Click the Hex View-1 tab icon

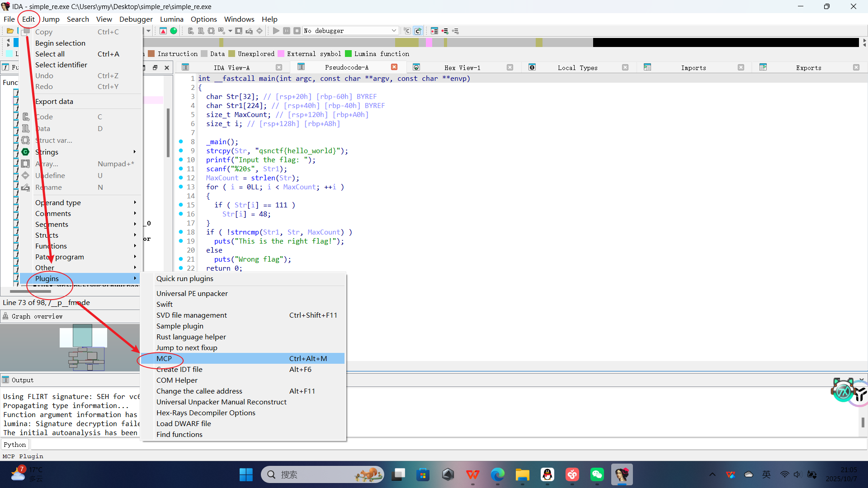point(416,67)
